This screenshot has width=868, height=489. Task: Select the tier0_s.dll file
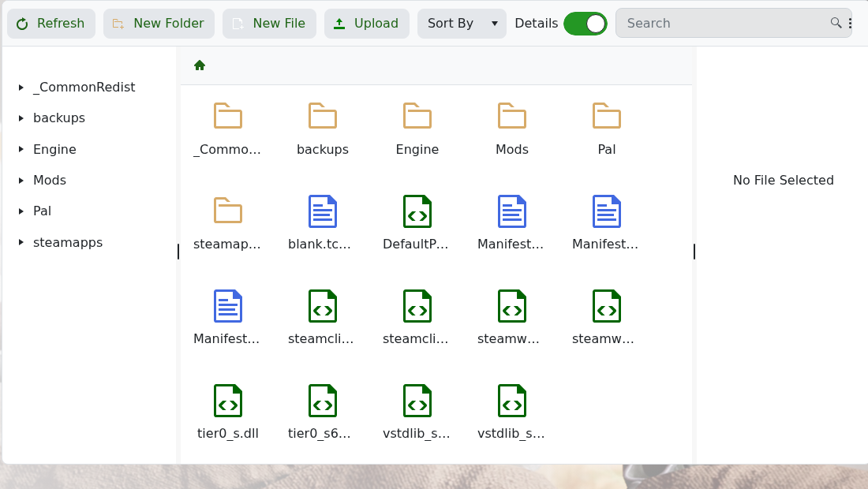pyautogui.click(x=228, y=401)
